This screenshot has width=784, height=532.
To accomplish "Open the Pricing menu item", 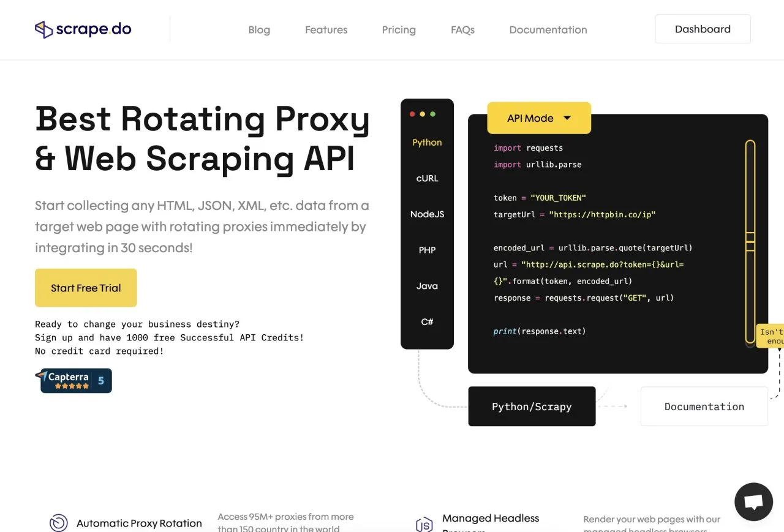I will click(399, 29).
